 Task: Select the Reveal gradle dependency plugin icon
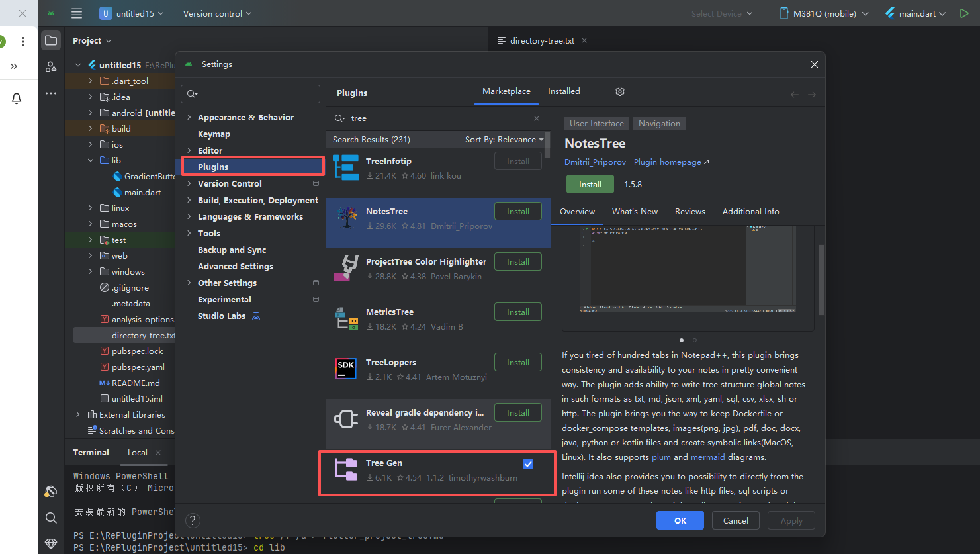point(346,419)
